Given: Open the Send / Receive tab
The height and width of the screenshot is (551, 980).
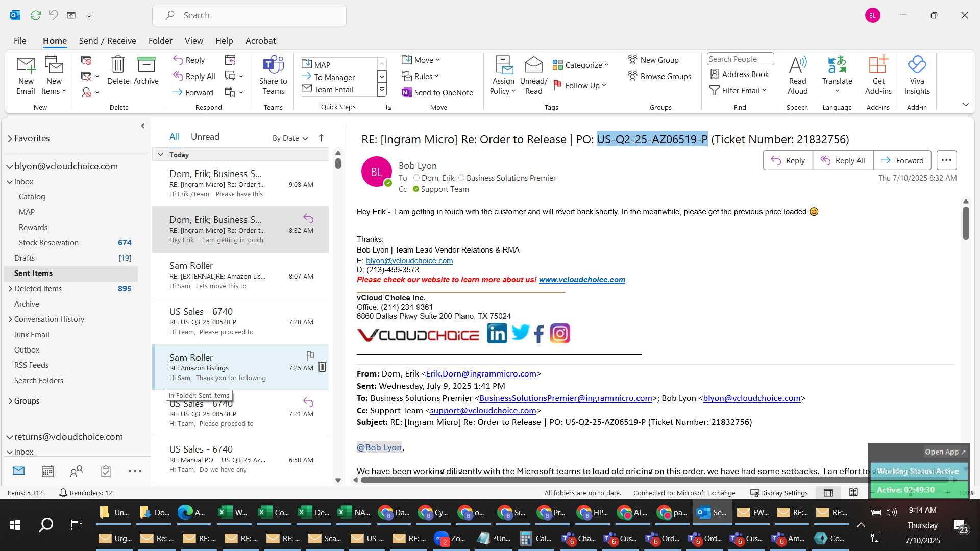Looking at the screenshot, I should pos(107,41).
